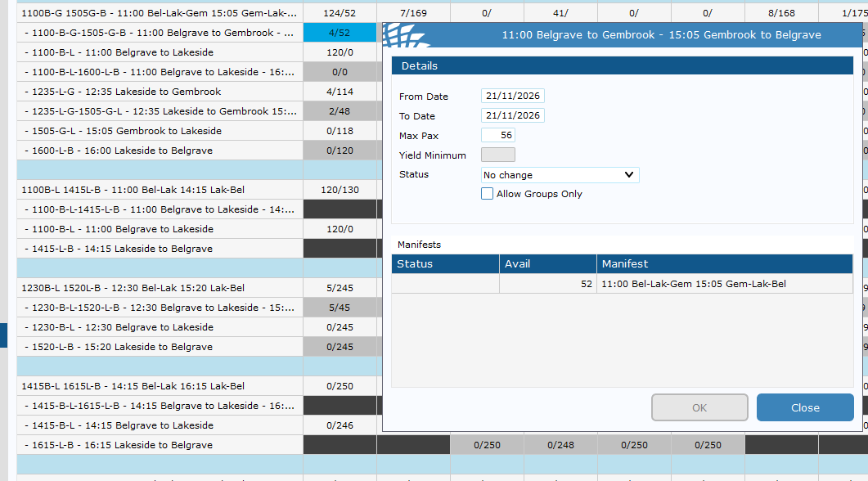This screenshot has height=481, width=868.
Task: Select the manifest row with Avail 52
Action: coord(623,284)
